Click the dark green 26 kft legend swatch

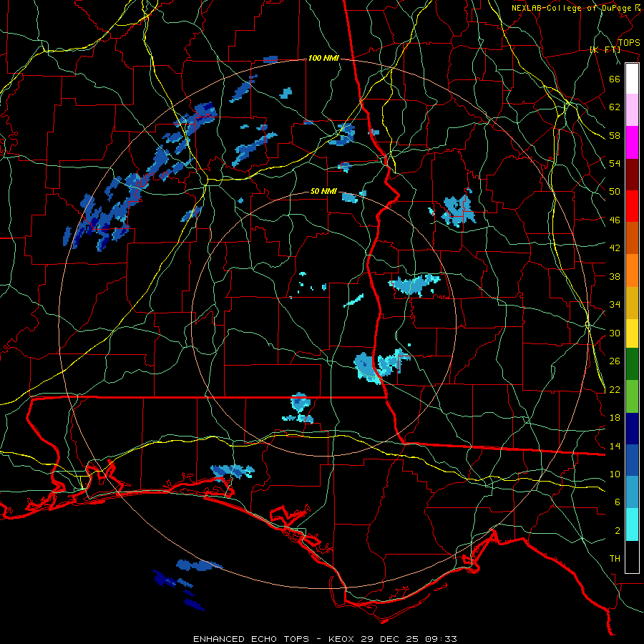[x=632, y=364]
